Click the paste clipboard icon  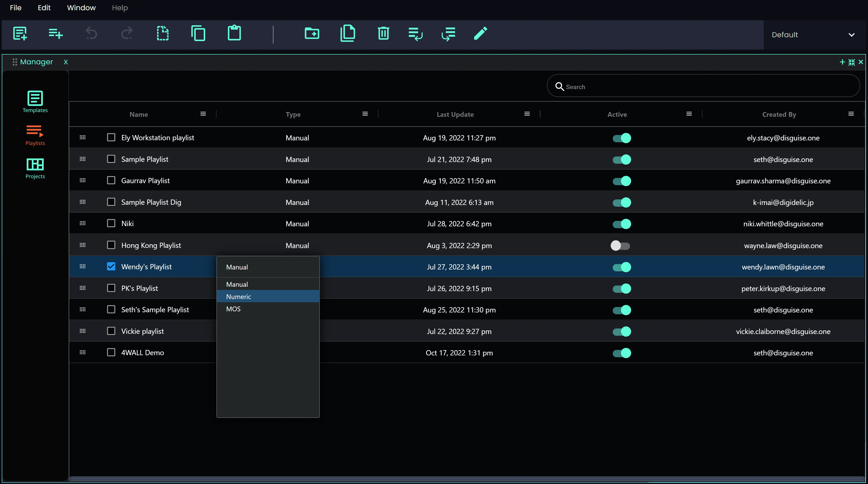click(234, 33)
